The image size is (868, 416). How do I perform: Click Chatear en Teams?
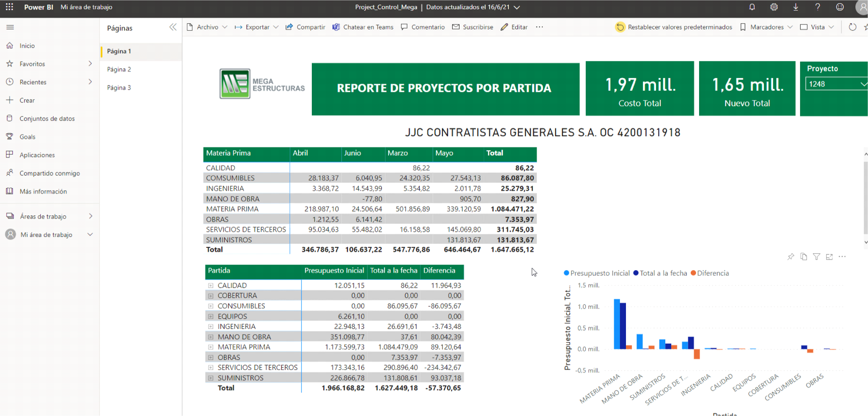click(363, 27)
